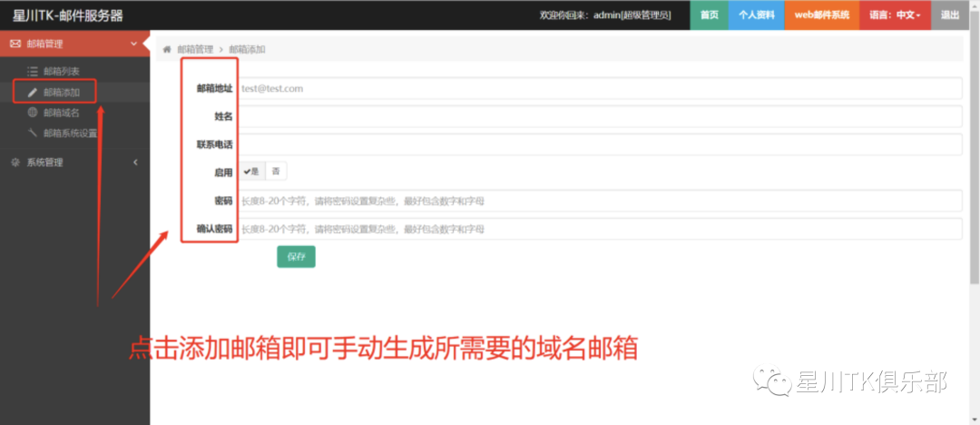Open the 语言: 中文 dropdown

pyautogui.click(x=895, y=15)
